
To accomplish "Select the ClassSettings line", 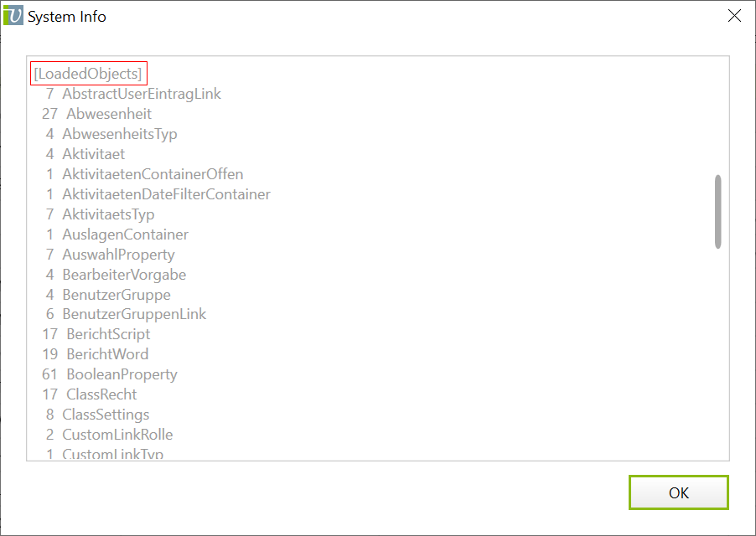I will pyautogui.click(x=106, y=415).
